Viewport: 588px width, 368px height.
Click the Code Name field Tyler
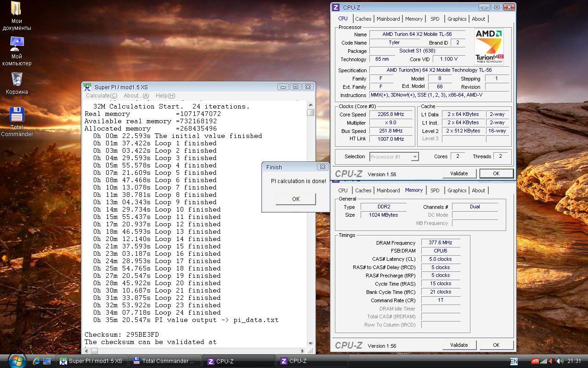pos(394,42)
